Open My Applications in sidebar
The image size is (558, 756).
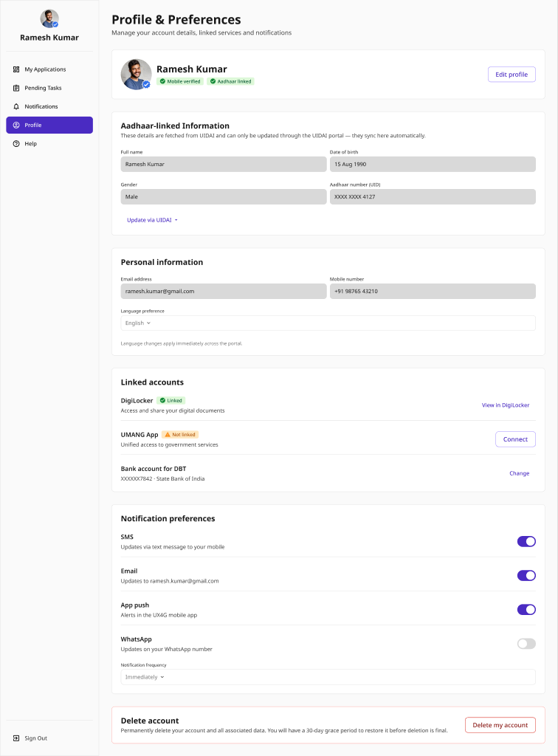[49, 69]
